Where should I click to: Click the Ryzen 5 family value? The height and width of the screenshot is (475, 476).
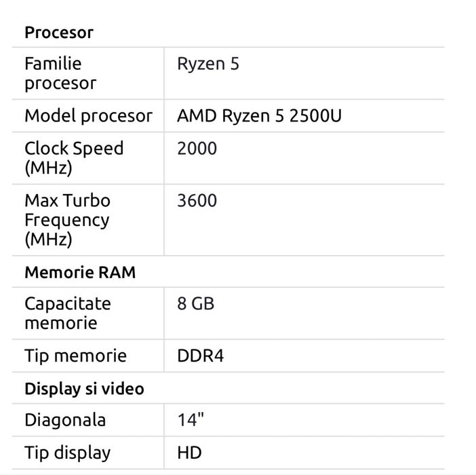coord(208,64)
